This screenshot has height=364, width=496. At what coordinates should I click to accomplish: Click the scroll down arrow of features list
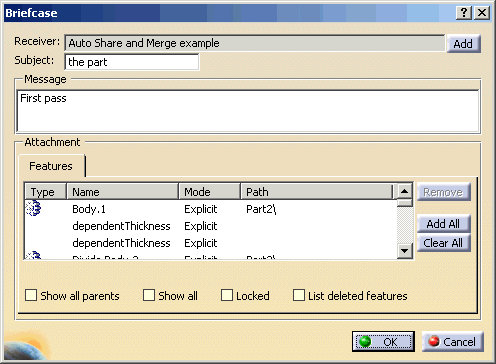tap(404, 251)
